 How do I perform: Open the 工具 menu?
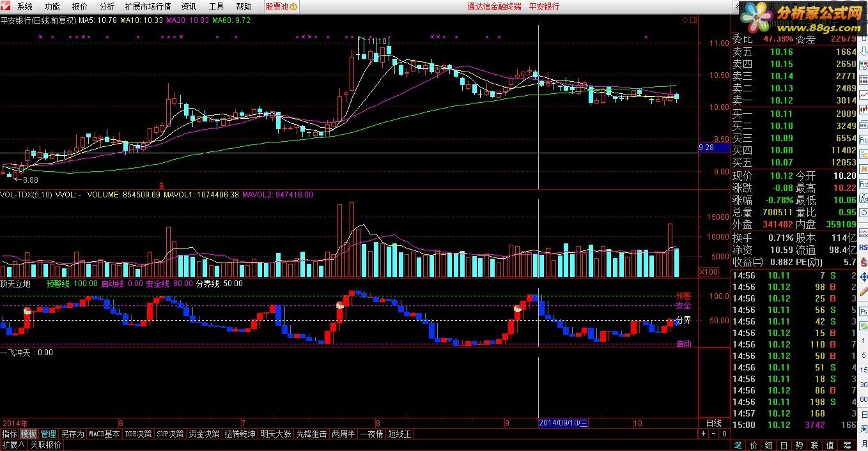click(x=216, y=6)
